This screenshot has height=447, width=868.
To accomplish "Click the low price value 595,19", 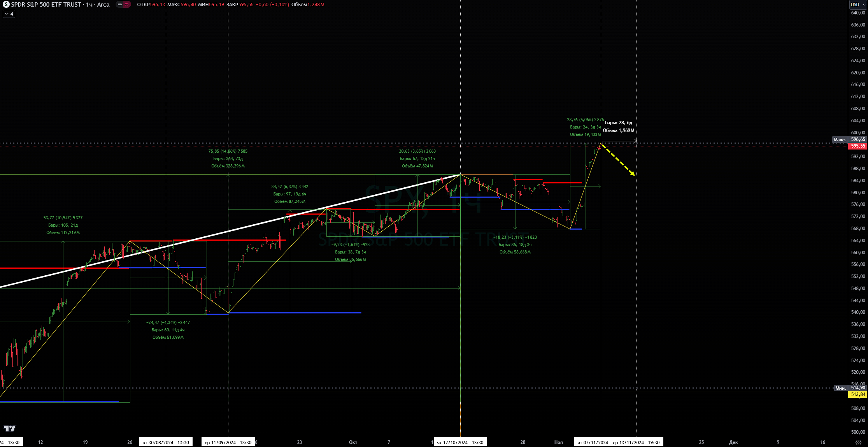I will (216, 5).
